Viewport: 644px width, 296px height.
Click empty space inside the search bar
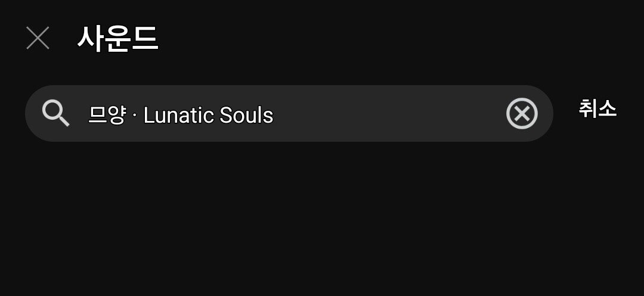[x=388, y=114]
